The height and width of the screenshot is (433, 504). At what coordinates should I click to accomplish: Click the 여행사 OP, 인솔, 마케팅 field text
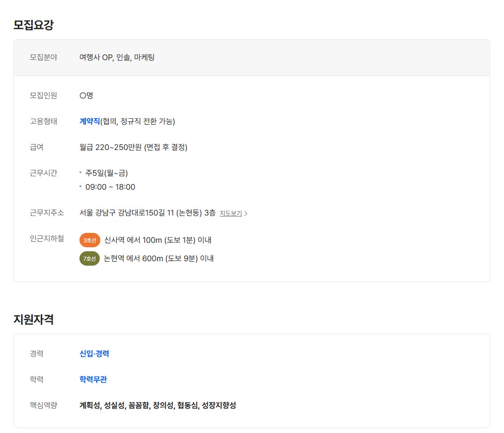[x=117, y=57]
